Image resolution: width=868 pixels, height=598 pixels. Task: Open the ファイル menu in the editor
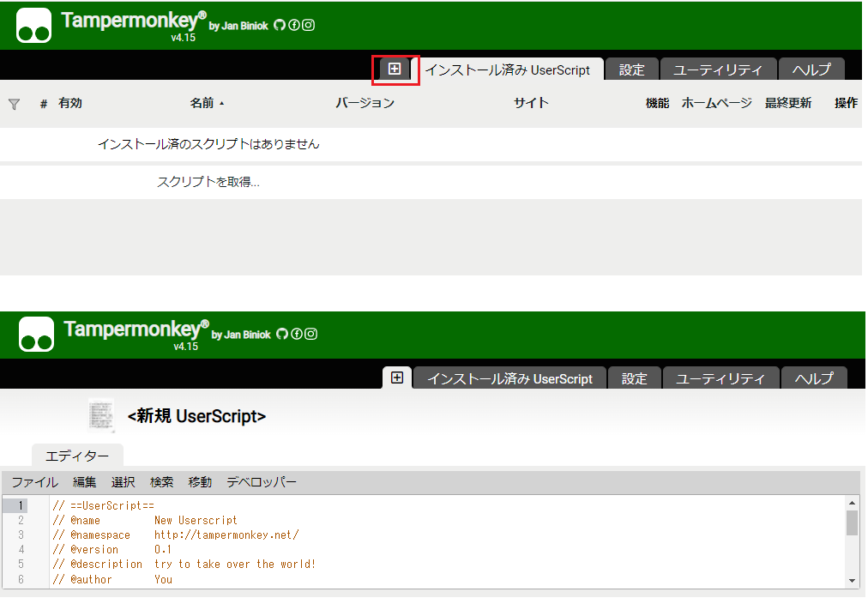(35, 482)
